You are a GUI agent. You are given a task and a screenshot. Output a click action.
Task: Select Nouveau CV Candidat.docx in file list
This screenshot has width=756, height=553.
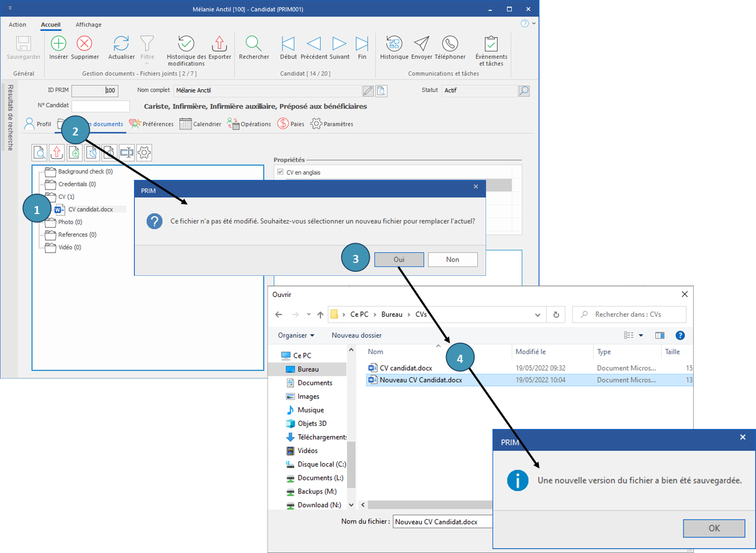coord(420,380)
